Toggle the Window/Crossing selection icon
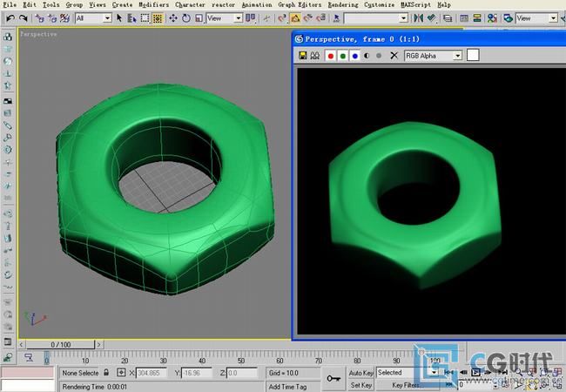Image resolution: width=566 pixels, height=392 pixels. (158, 18)
